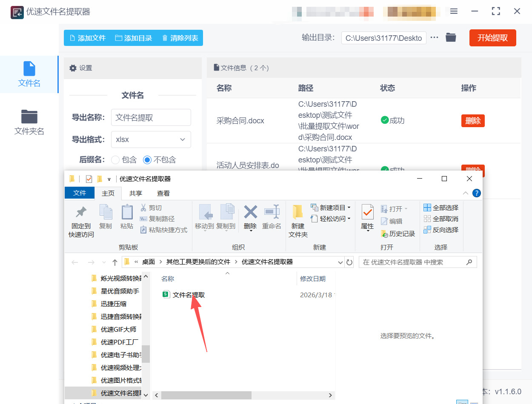The height and width of the screenshot is (404, 532).
Task: Delete 采购合同.docx using its 删除 button
Action: [473, 120]
